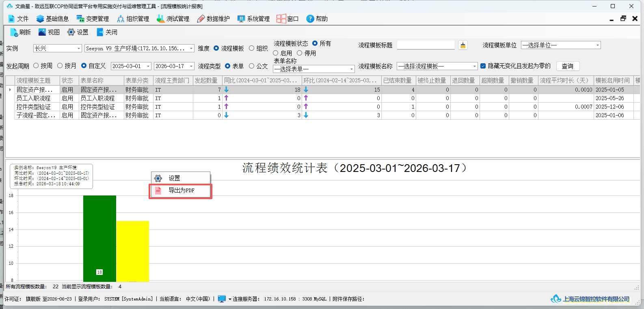Select 导出为PDF in the context menu
The height and width of the screenshot is (309, 644).
[x=181, y=191]
